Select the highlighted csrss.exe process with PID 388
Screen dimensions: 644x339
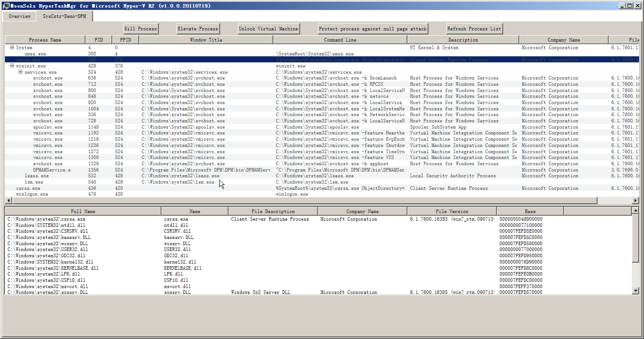[x=322, y=59]
